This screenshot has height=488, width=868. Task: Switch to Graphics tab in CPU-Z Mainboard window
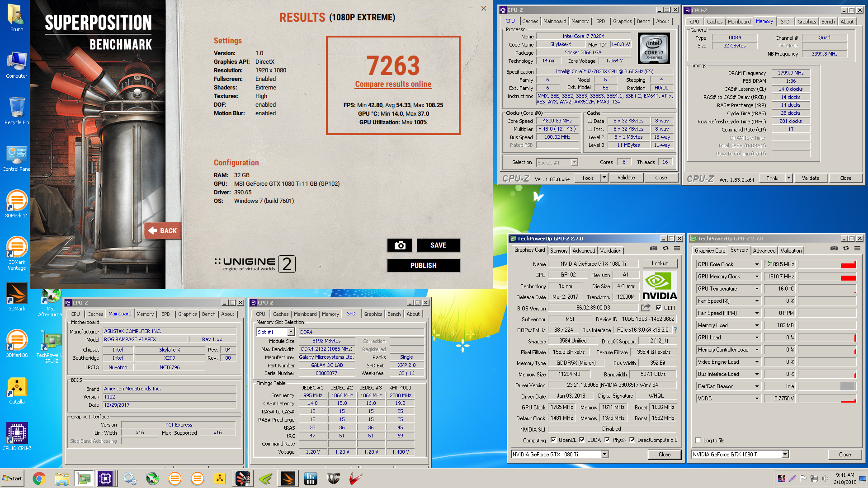[187, 314]
